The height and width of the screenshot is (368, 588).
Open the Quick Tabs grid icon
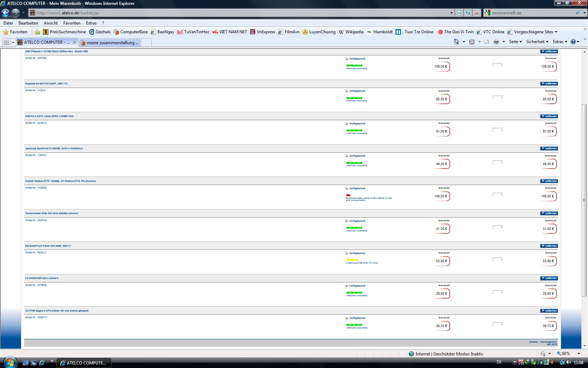coord(6,42)
